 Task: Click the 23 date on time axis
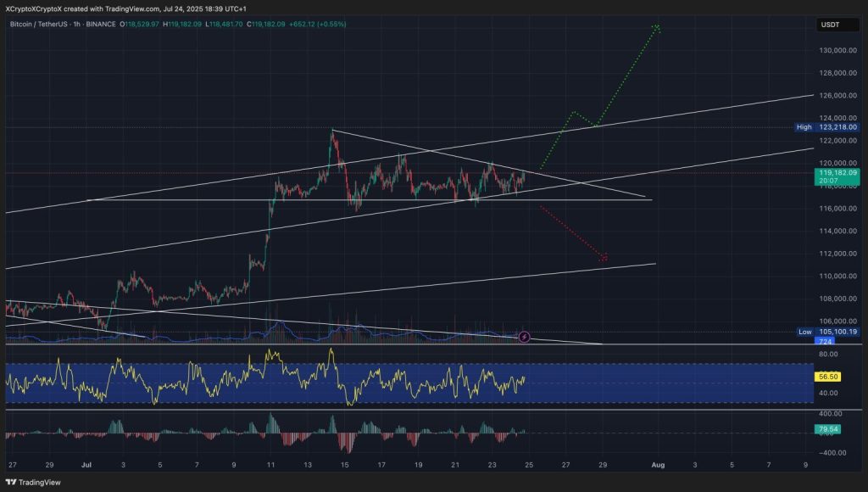pos(492,466)
